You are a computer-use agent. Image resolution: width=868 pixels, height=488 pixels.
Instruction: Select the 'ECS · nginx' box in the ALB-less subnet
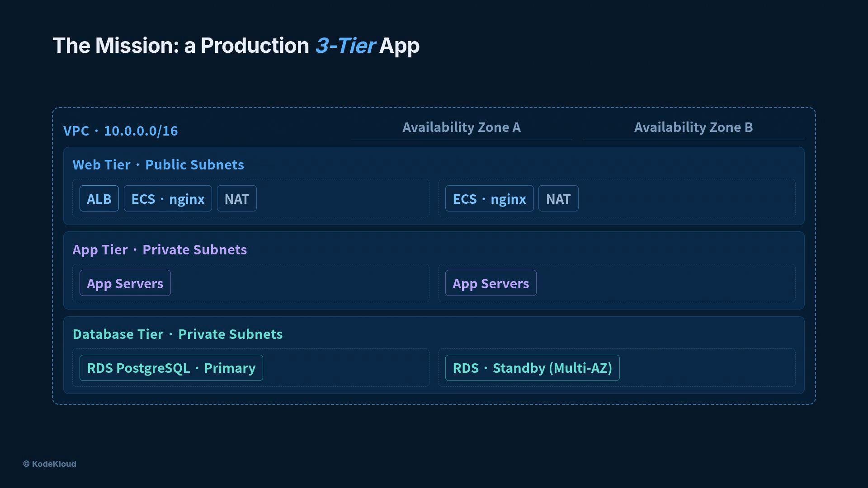[489, 198]
